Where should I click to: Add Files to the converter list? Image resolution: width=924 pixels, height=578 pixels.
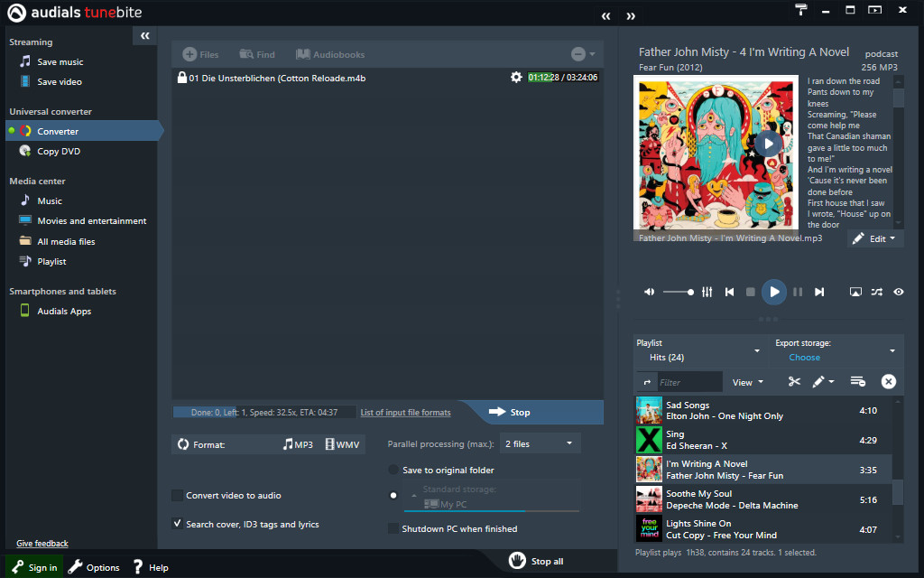[200, 54]
